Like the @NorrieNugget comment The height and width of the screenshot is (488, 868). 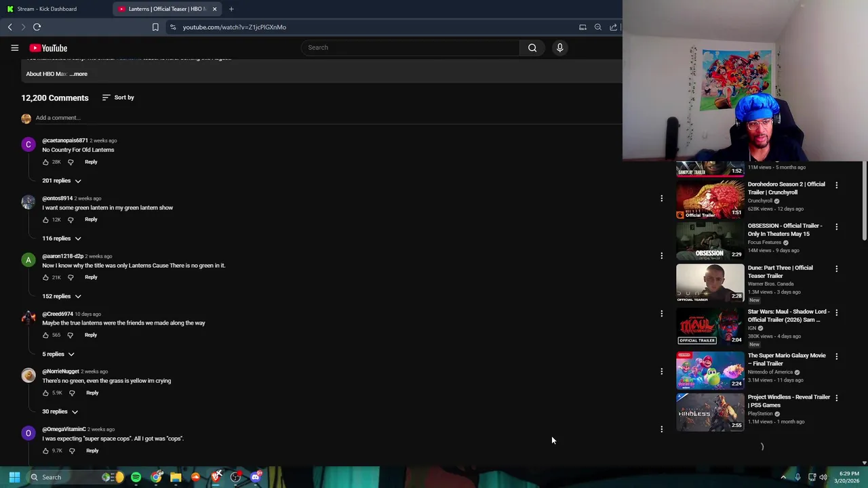point(45,392)
